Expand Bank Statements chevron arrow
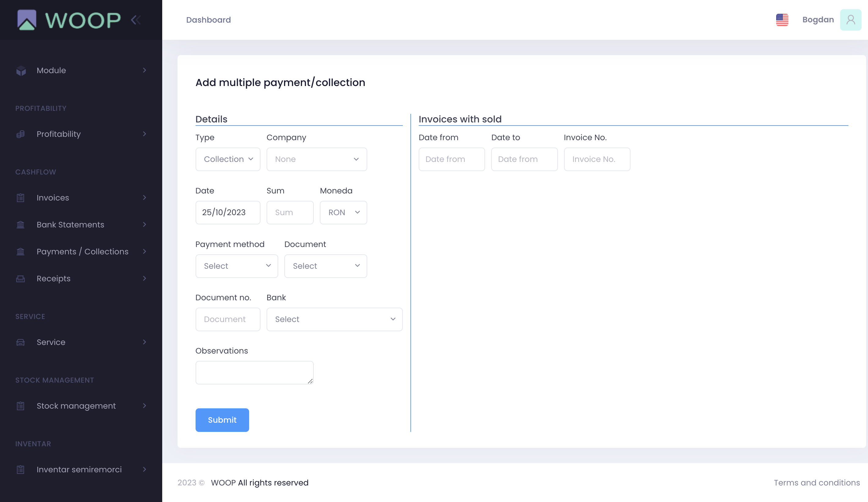868x502 pixels. (x=144, y=225)
